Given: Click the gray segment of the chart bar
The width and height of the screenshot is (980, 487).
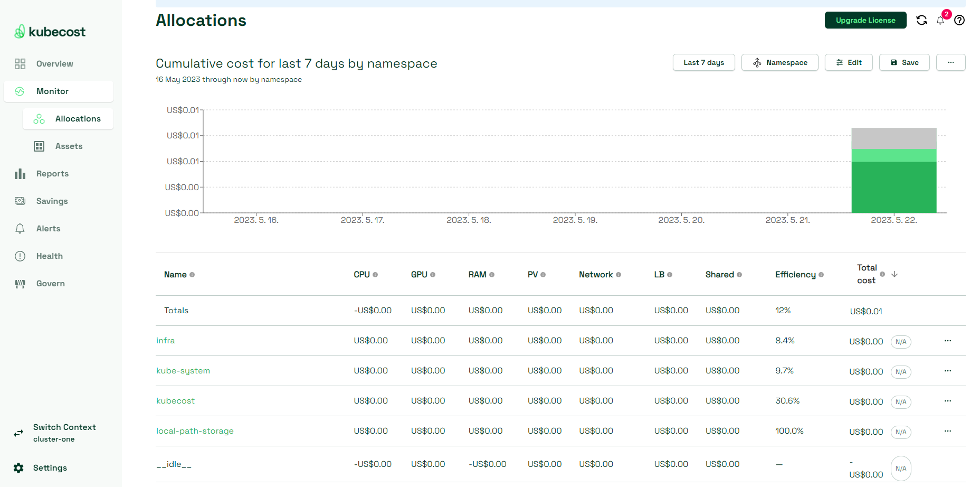Looking at the screenshot, I should click(x=894, y=138).
